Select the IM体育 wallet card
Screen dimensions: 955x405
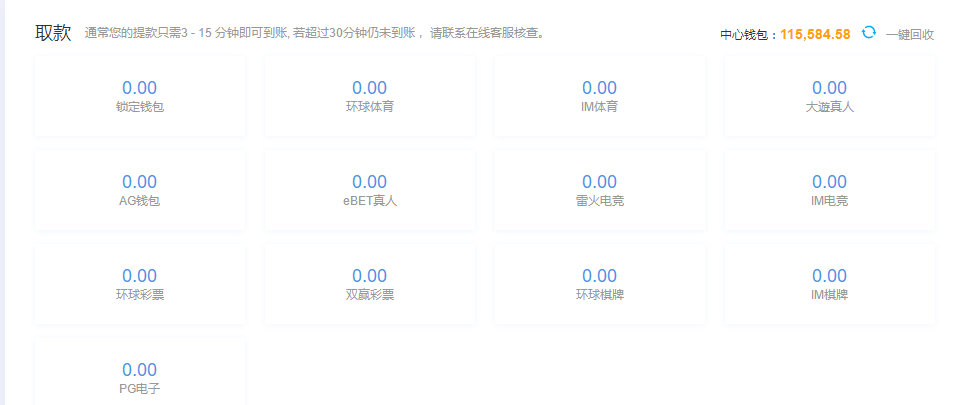pos(600,96)
